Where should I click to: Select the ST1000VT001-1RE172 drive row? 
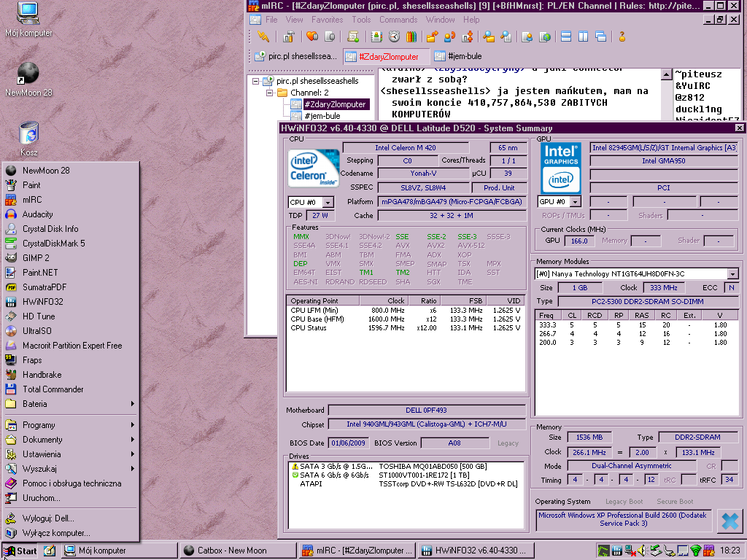[406, 475]
